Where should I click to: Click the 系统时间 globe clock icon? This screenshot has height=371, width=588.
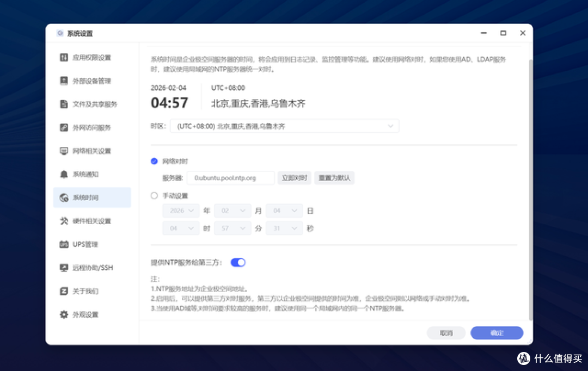64,197
